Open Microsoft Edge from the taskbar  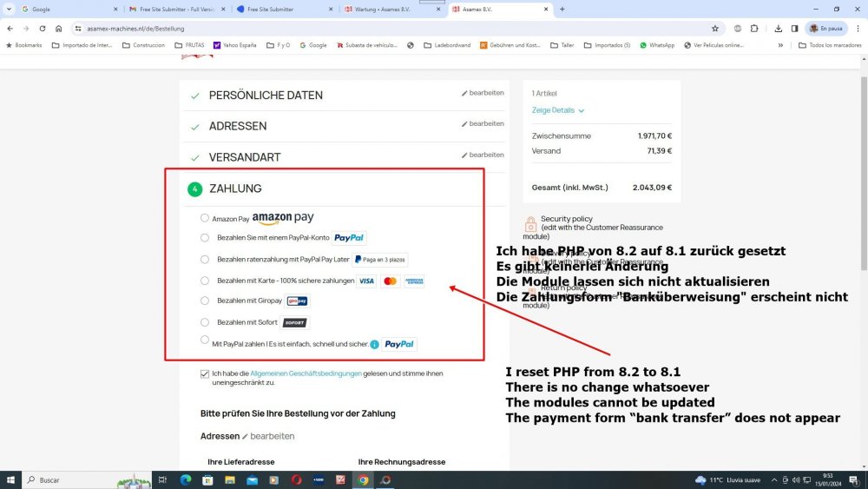point(186,479)
